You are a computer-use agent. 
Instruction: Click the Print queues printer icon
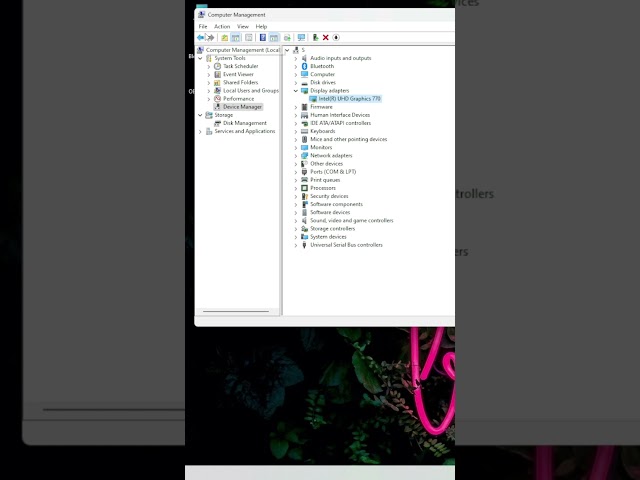304,180
